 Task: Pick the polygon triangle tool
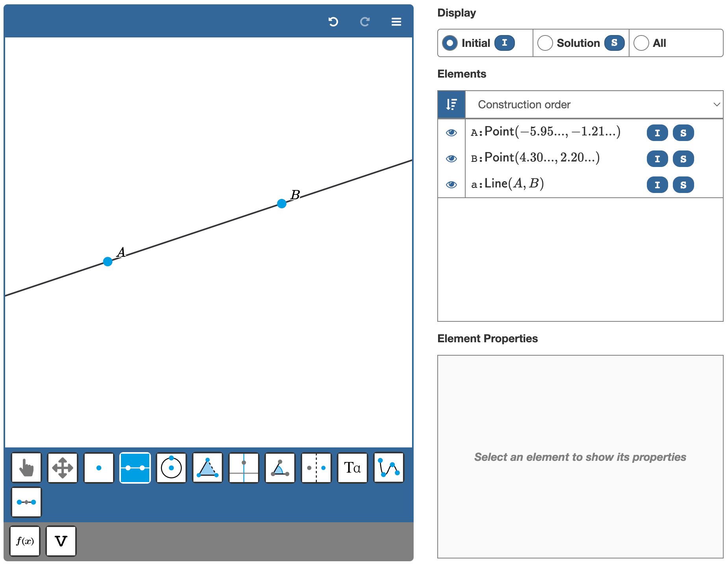[208, 468]
